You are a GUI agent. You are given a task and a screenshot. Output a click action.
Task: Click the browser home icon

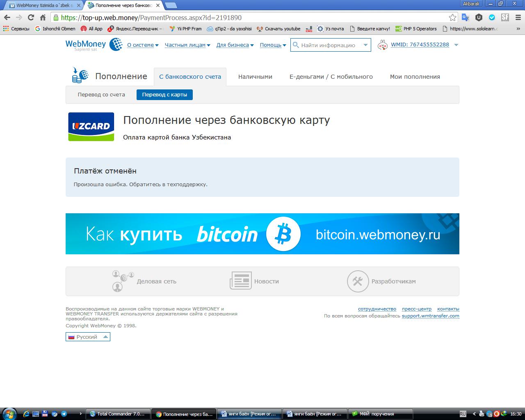43,17
